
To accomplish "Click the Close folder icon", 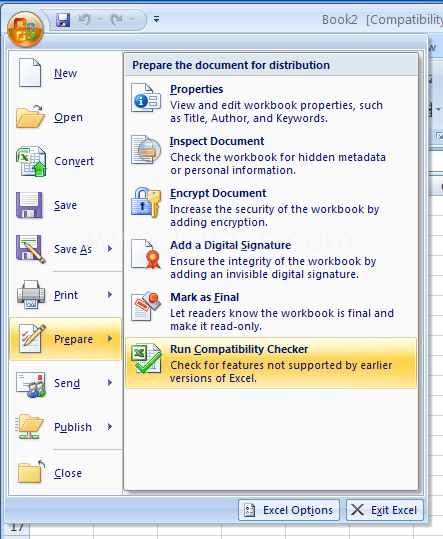I will pyautogui.click(x=31, y=471).
